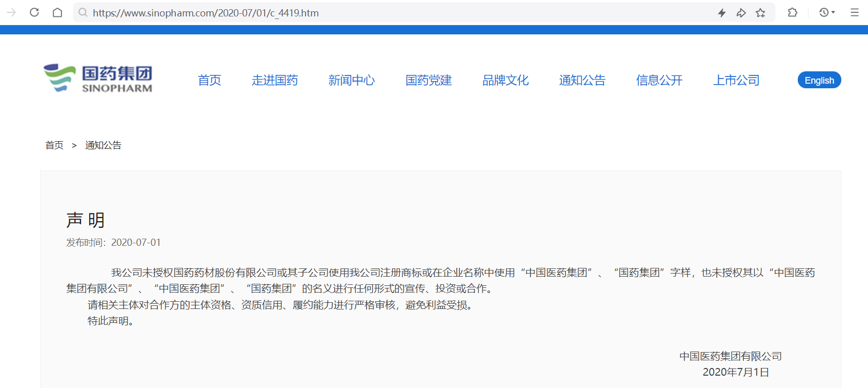Click the 首页 breadcrumb link

[54, 145]
